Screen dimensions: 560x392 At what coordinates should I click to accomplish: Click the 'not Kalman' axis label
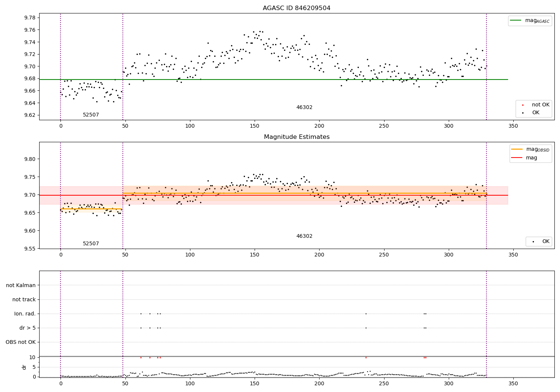point(21,285)
